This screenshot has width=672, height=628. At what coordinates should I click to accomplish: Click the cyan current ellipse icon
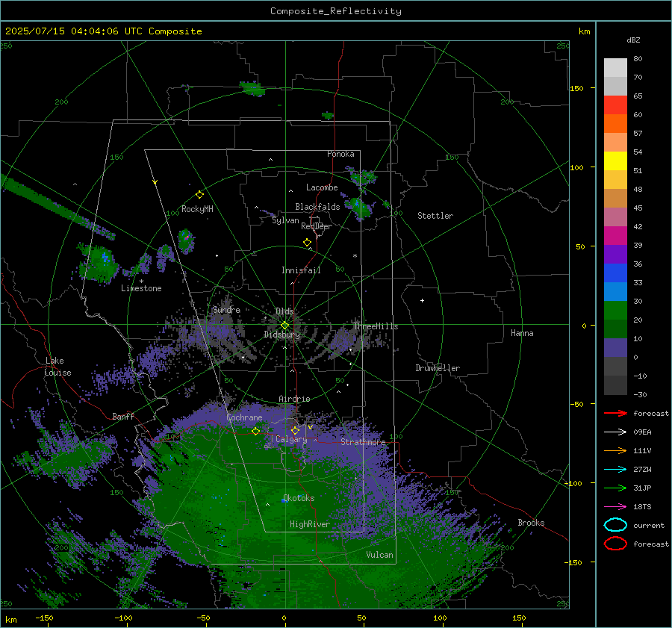coord(615,525)
